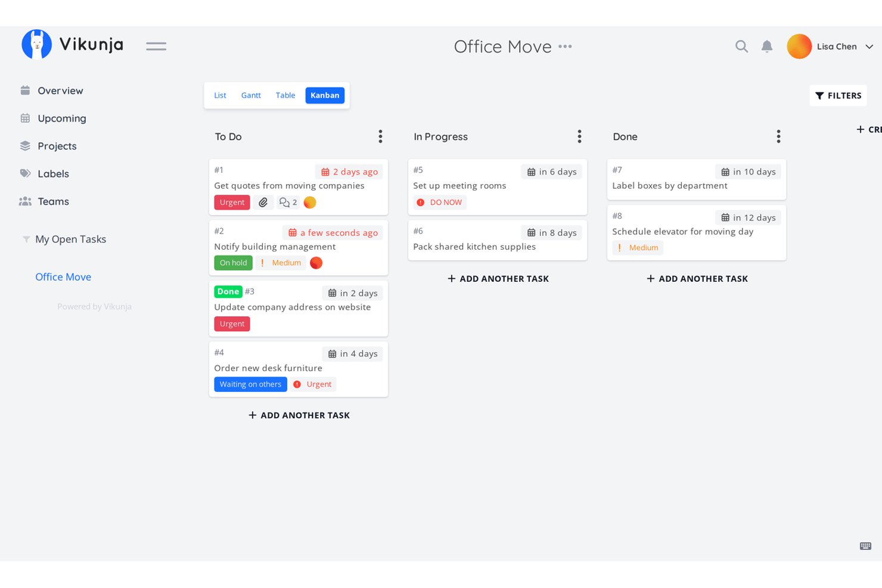Click the To Do column title
Viewport: 882px width, 588px height.
[228, 136]
